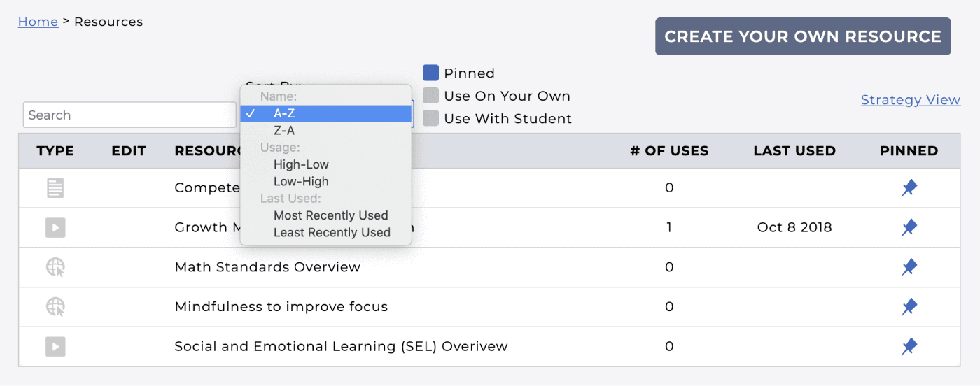Toggle the Pinned filter checkbox
The width and height of the screenshot is (980, 386).
(431, 73)
